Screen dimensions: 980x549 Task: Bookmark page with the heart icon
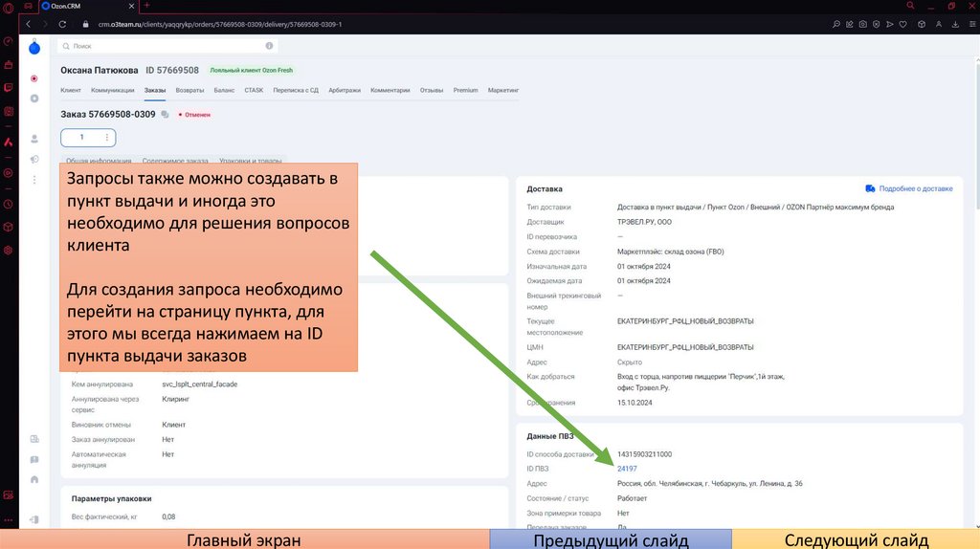903,24
